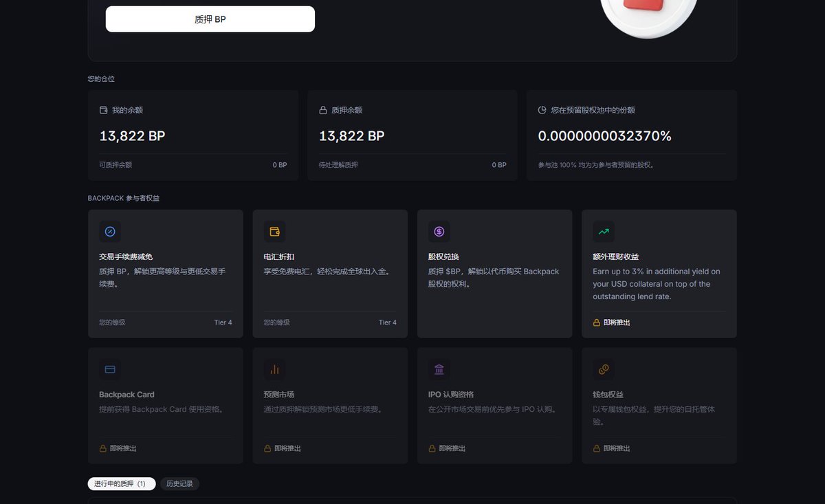Click the 电汇折扣 wallet icon
This screenshot has height=504, width=825.
pyautogui.click(x=275, y=232)
